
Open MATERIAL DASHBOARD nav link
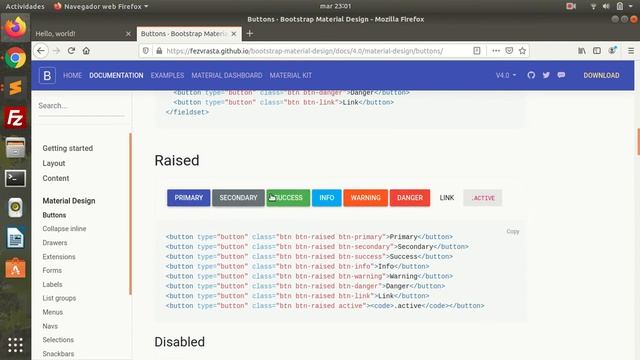pos(227,76)
